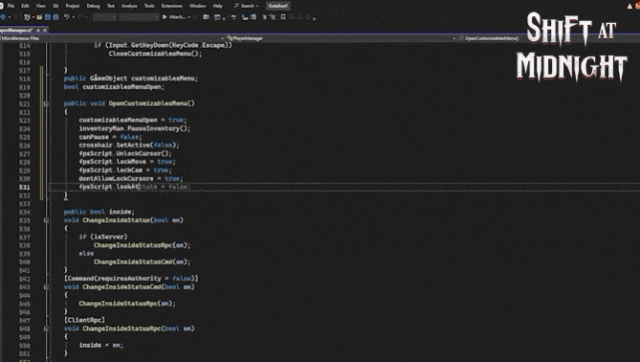Open the Window menu
The image size is (640, 362).
click(x=198, y=6)
